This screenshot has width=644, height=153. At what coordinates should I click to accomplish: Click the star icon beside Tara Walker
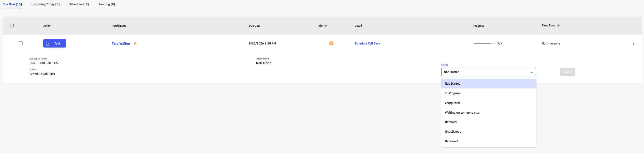135,43
